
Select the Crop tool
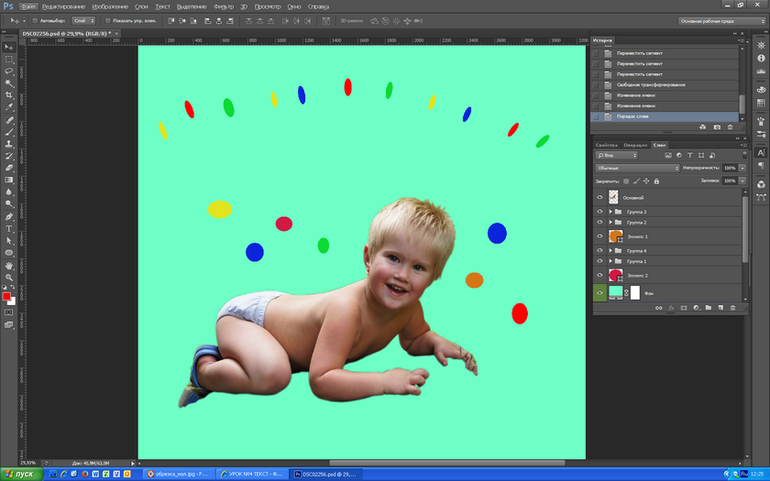9,95
